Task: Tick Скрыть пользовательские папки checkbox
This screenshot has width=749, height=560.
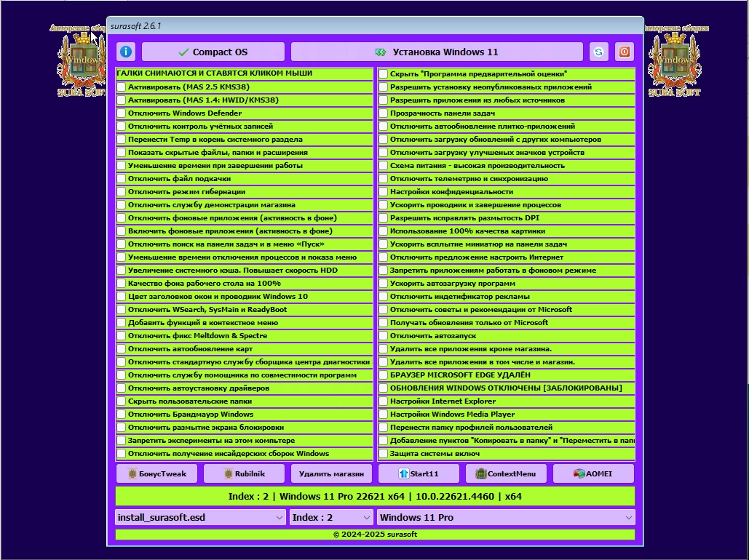Action: pyautogui.click(x=122, y=401)
